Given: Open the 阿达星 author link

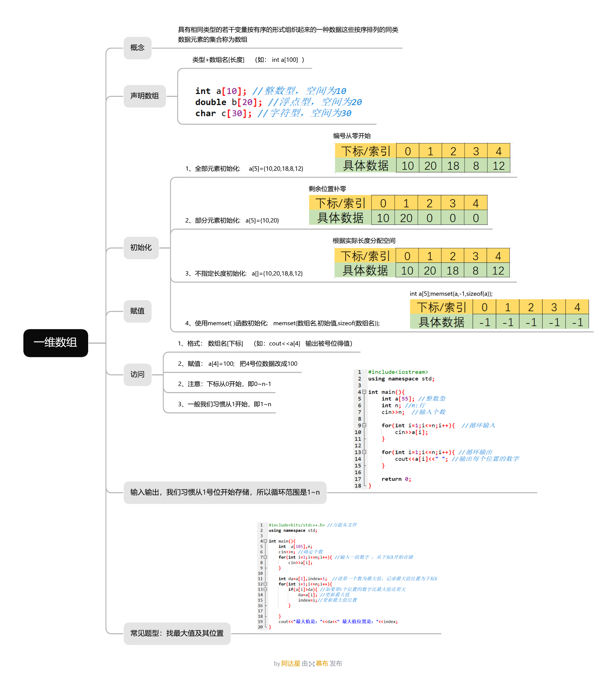Looking at the screenshot, I should [x=291, y=663].
